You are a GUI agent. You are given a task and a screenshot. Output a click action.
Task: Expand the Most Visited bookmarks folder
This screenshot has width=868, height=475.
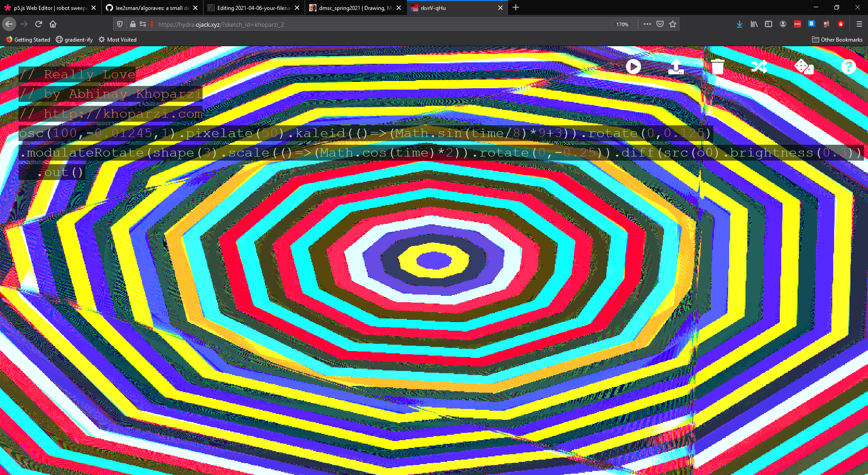(x=118, y=40)
